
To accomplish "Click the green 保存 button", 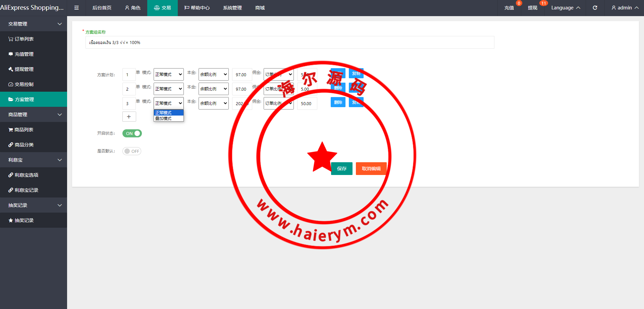I will [x=341, y=169].
